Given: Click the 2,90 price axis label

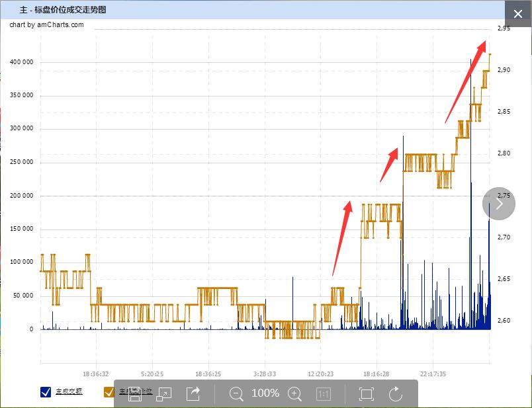Looking at the screenshot, I should click(504, 70).
